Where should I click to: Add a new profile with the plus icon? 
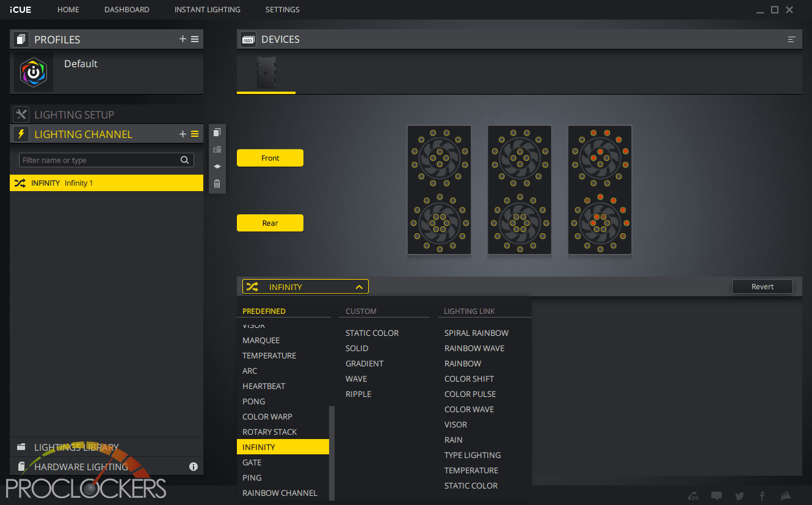(x=183, y=39)
